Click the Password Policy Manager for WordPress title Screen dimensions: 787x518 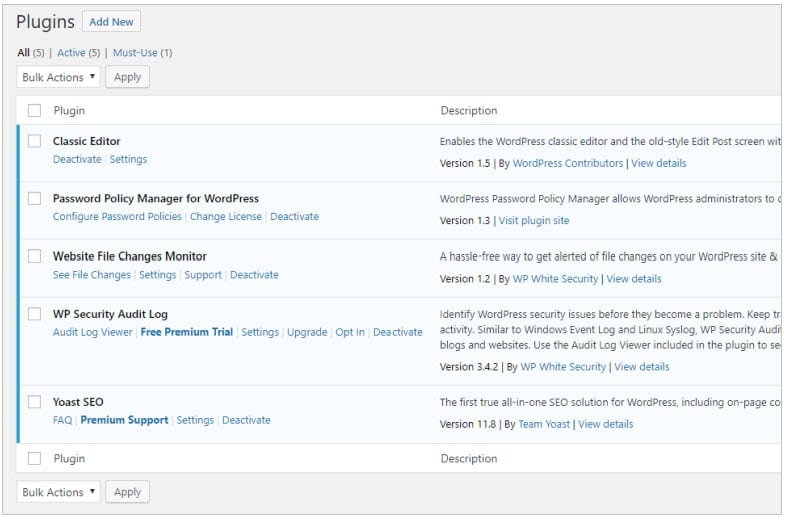(156, 198)
